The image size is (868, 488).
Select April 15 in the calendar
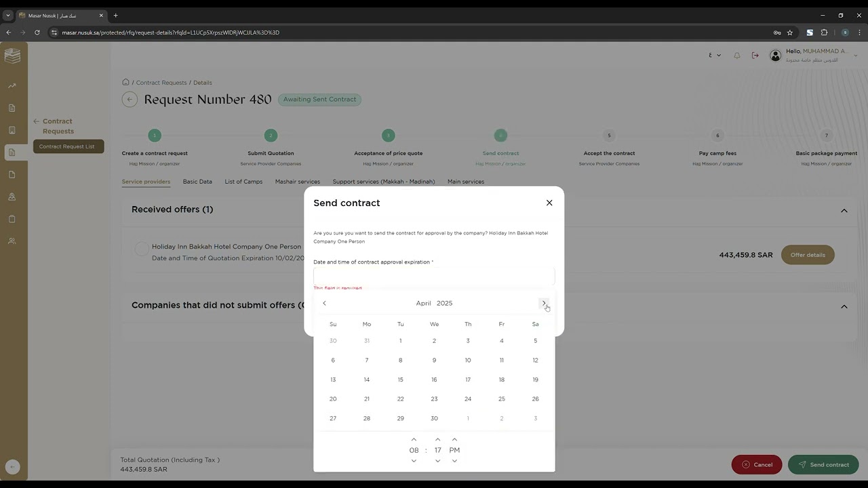400,380
